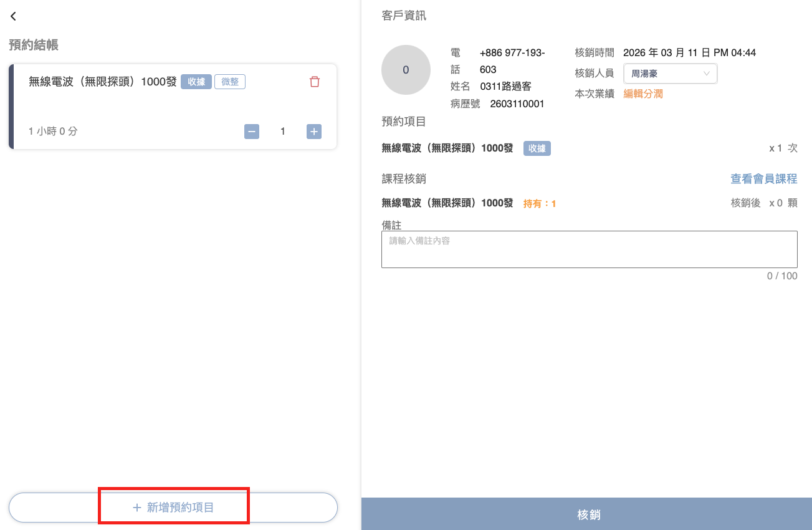Click the 核銷時間 date value

pyautogui.click(x=689, y=53)
